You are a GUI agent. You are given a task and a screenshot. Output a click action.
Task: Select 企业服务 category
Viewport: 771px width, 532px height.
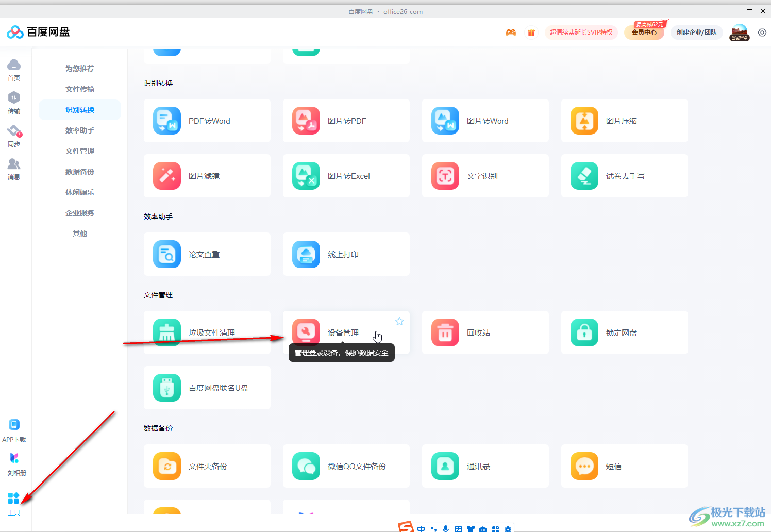[x=80, y=213]
